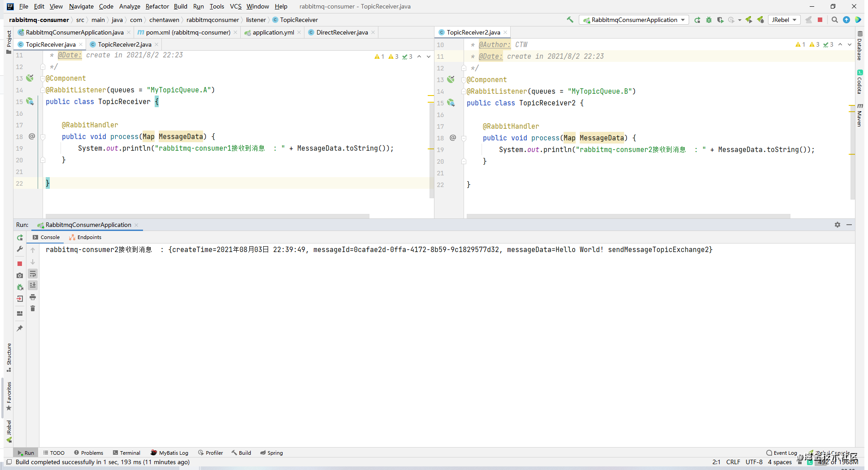Hide the Run tool window
Screen dimensions: 868x470
click(849, 225)
